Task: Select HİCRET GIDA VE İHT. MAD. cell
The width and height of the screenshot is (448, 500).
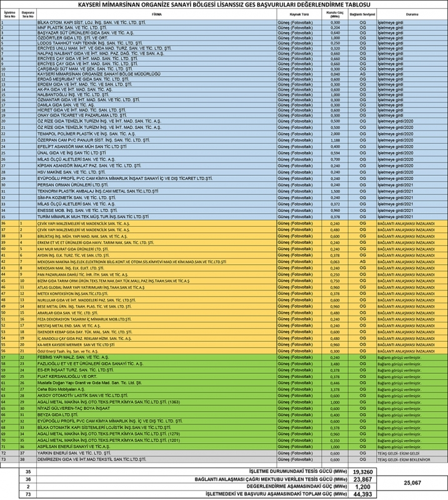Action: [x=157, y=110]
